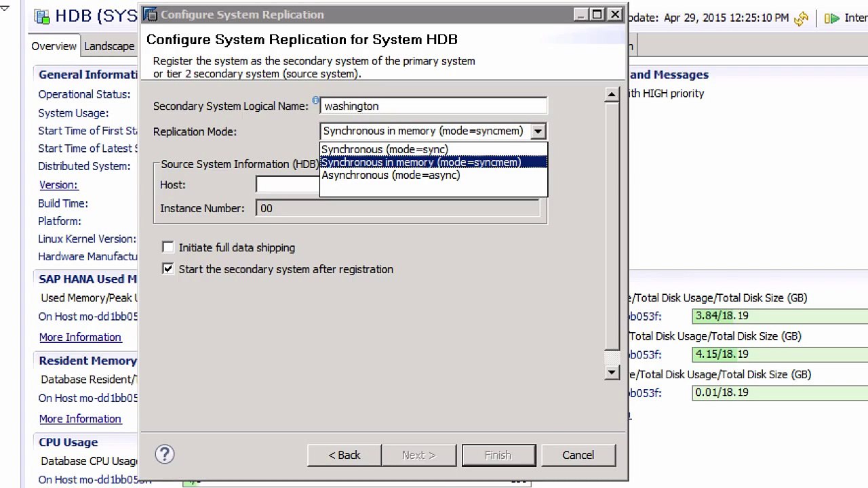
Task: Click the Linux Kernel Version label
Action: (x=87, y=239)
